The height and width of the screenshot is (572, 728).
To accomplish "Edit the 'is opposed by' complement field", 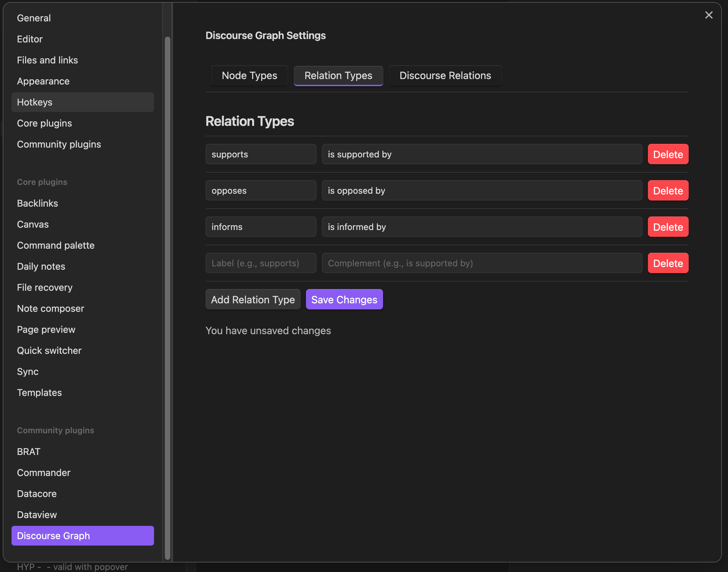I will coord(482,191).
